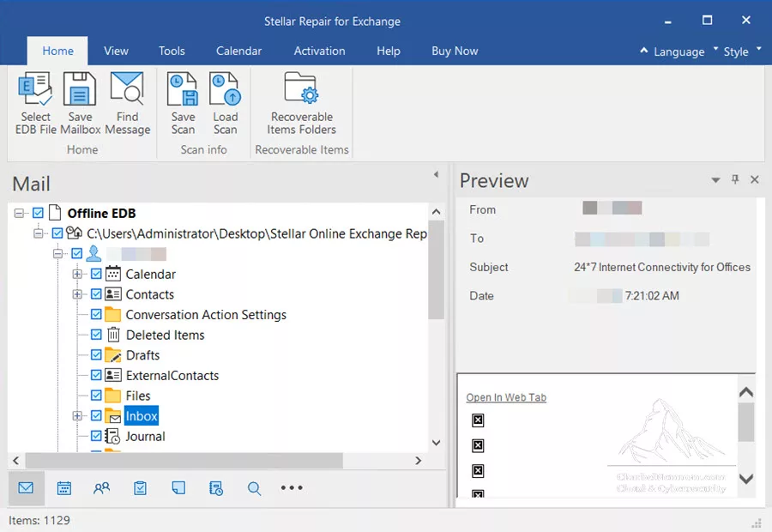Click the Select EDB File icon
The image size is (772, 532).
(35, 88)
